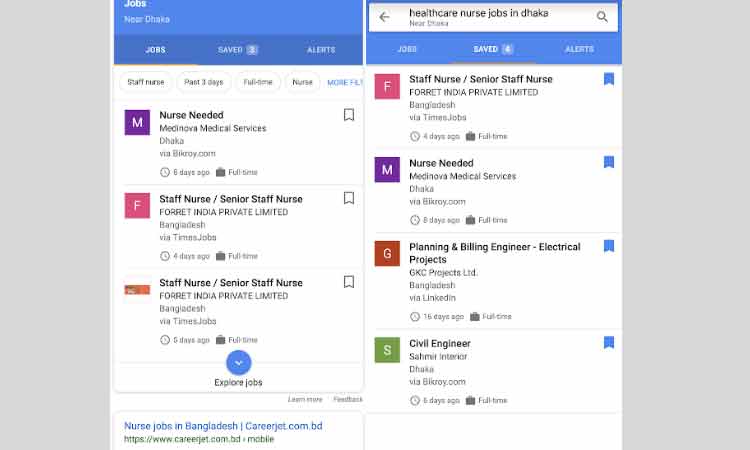Apply the Staff nurse filter chip
The image size is (750, 450).
(146, 82)
